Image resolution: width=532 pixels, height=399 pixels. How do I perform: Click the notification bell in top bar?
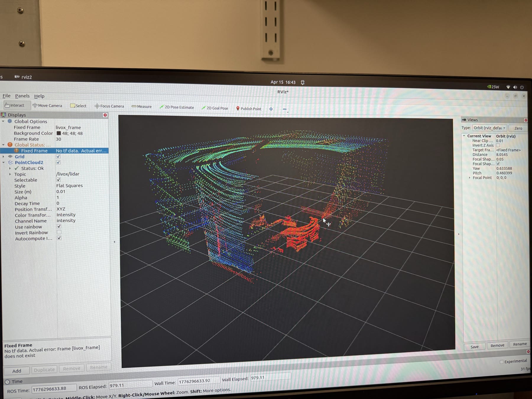pyautogui.click(x=303, y=82)
